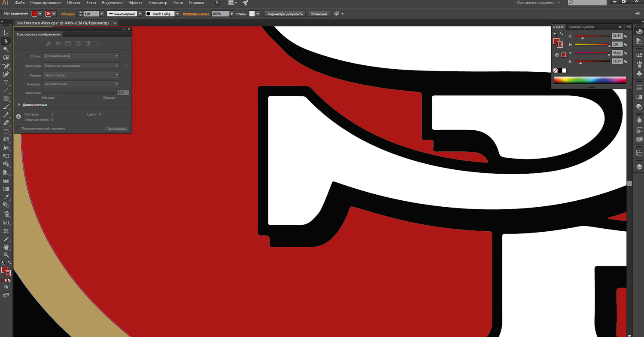Open the Swatches grid panel in dock

coord(639,55)
